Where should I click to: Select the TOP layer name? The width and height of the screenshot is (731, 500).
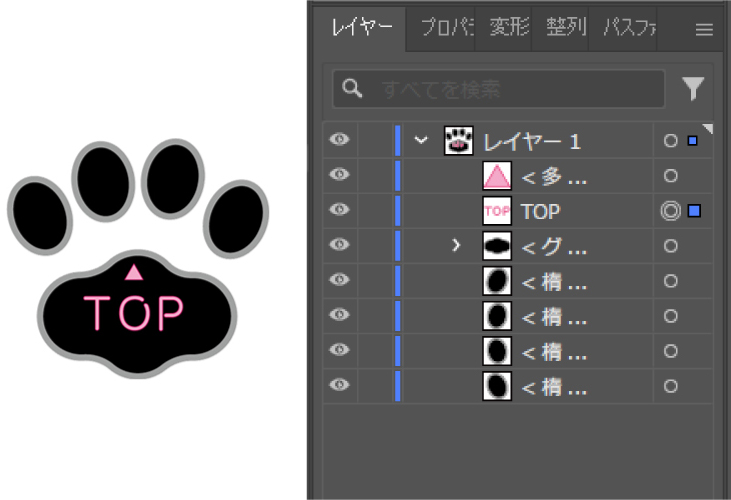coord(541,211)
